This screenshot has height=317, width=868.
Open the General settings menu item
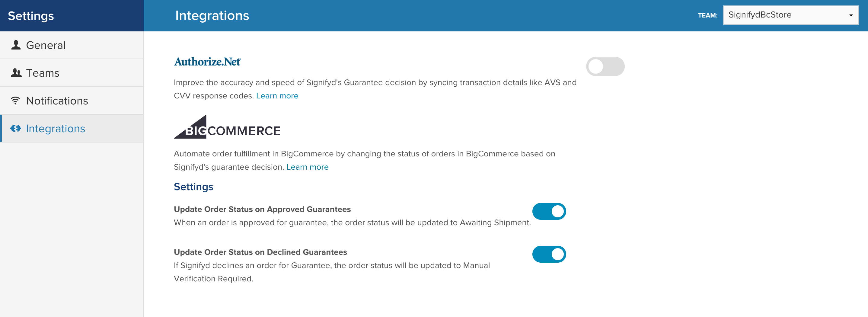(46, 45)
